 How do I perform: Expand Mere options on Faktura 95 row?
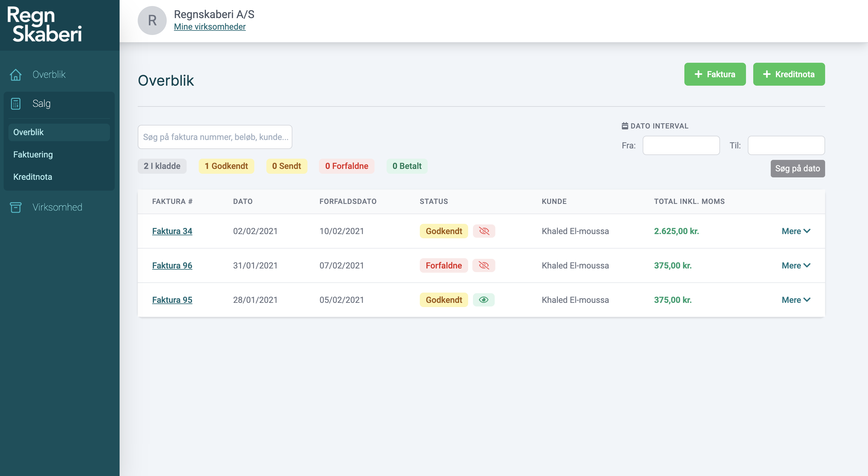(796, 300)
